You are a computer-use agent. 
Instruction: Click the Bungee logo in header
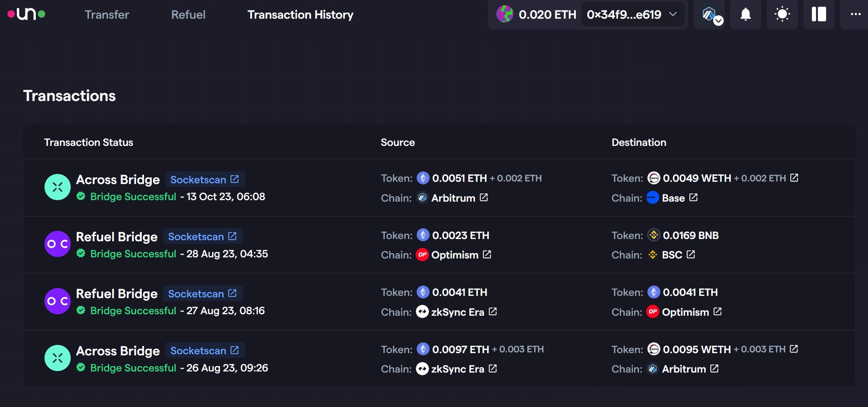[27, 14]
